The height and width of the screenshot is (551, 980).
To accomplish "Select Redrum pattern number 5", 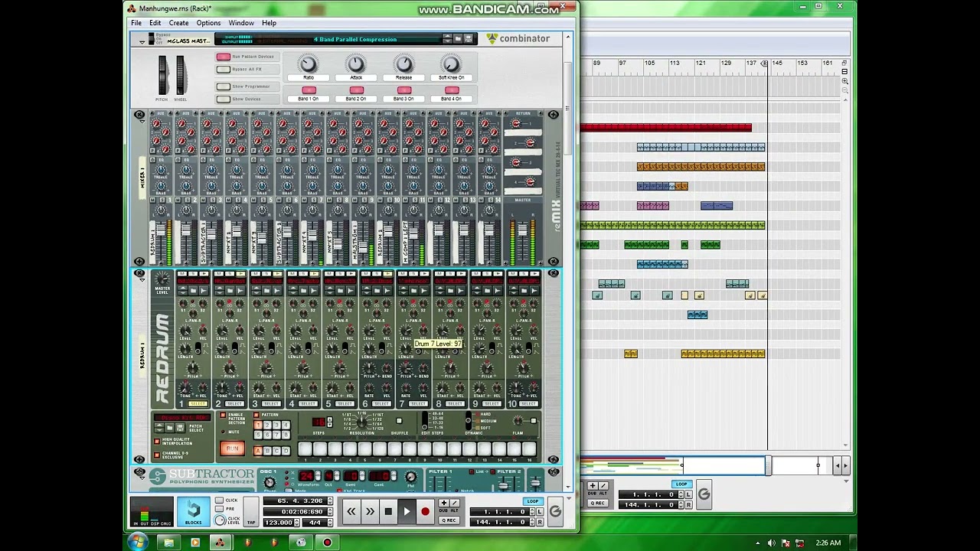I will (258, 435).
